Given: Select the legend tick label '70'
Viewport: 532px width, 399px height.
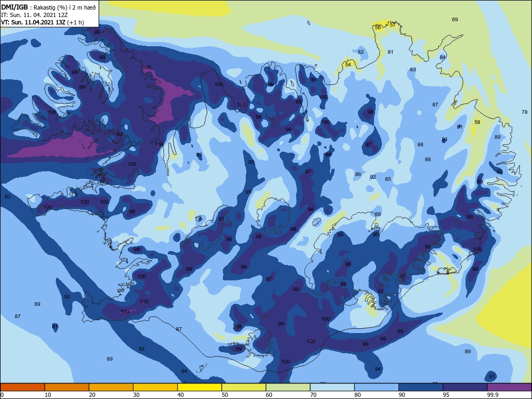Looking at the screenshot, I should [x=313, y=395].
